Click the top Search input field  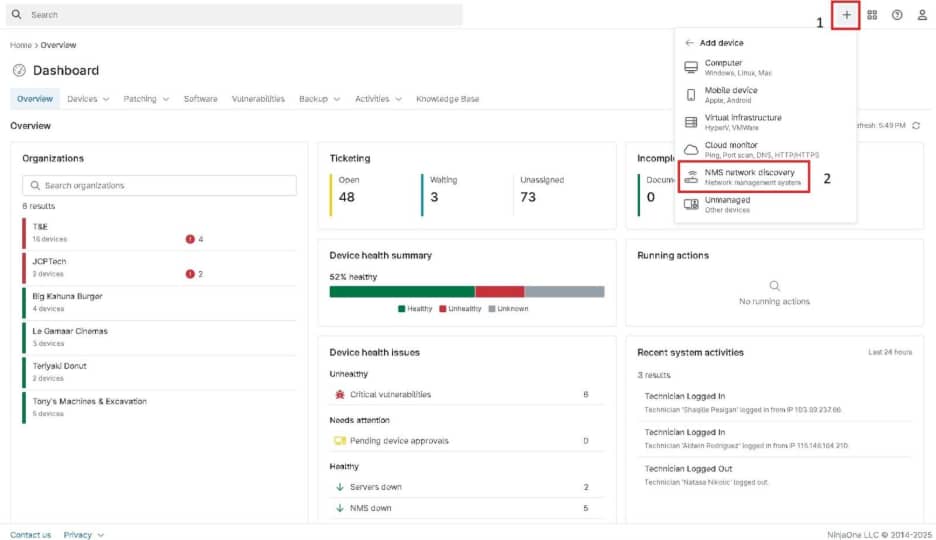click(x=234, y=14)
